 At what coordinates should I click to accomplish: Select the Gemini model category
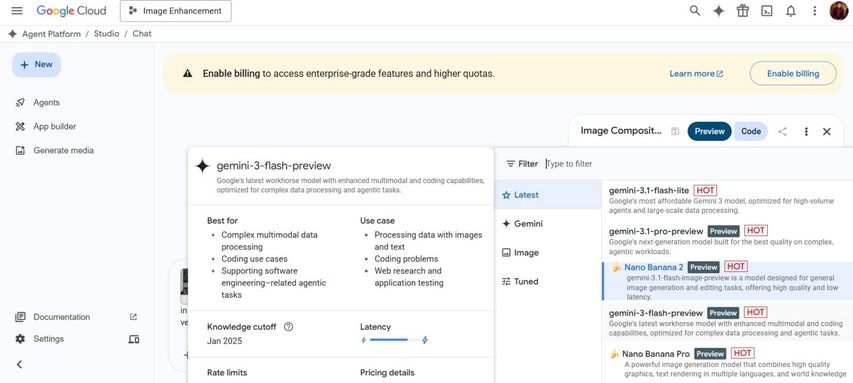[548, 224]
